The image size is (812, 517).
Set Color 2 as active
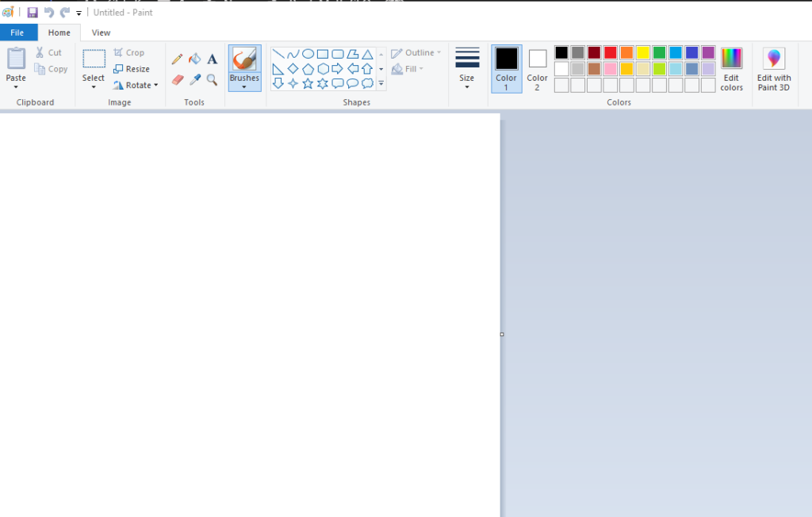[x=537, y=68]
